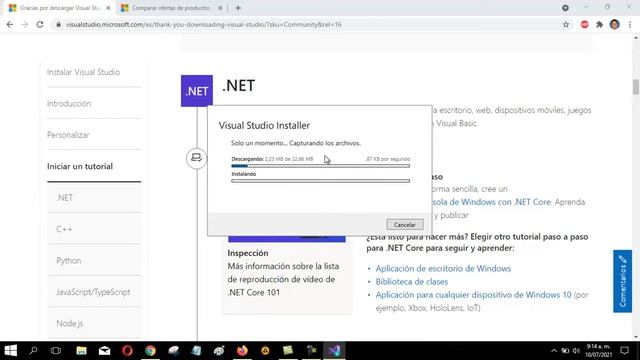Open the red adblock extension icon

[584, 24]
